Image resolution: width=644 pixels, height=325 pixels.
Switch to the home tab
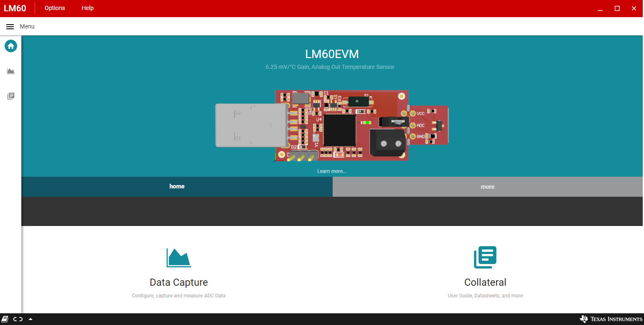[x=177, y=187]
